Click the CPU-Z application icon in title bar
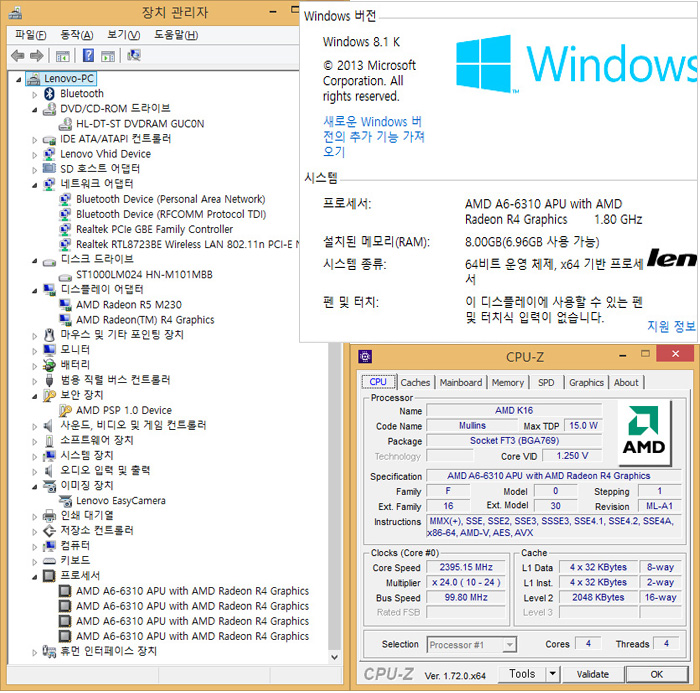The height and width of the screenshot is (693, 700). [x=365, y=356]
